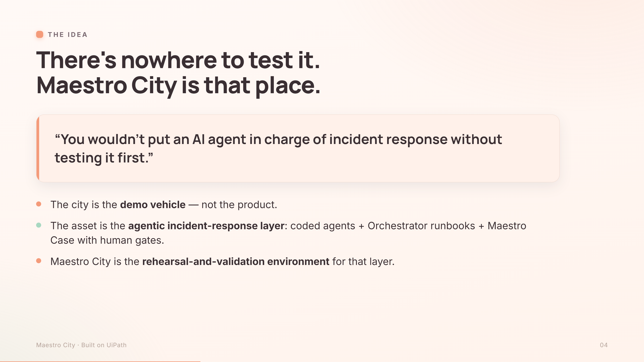Click the green bullet beside "The asset is"
The width and height of the screenshot is (644, 362).
38,225
